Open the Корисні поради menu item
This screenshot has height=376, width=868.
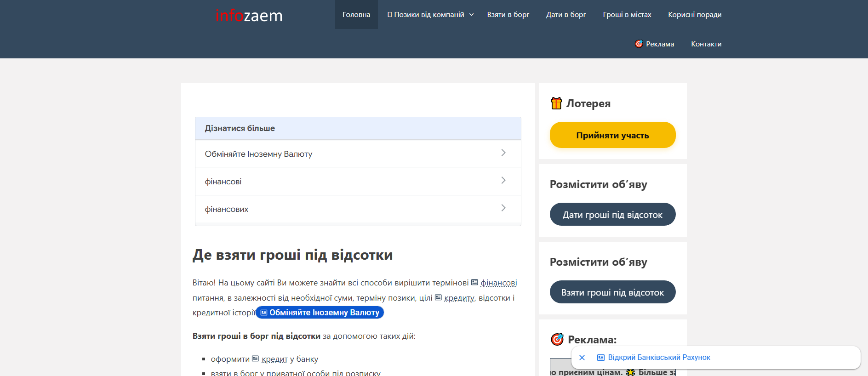pos(695,15)
